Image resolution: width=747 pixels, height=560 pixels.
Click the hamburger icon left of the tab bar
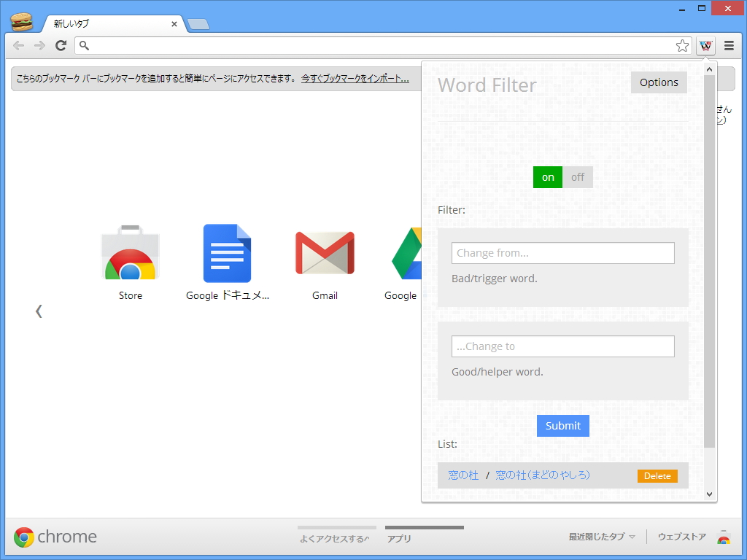click(23, 20)
